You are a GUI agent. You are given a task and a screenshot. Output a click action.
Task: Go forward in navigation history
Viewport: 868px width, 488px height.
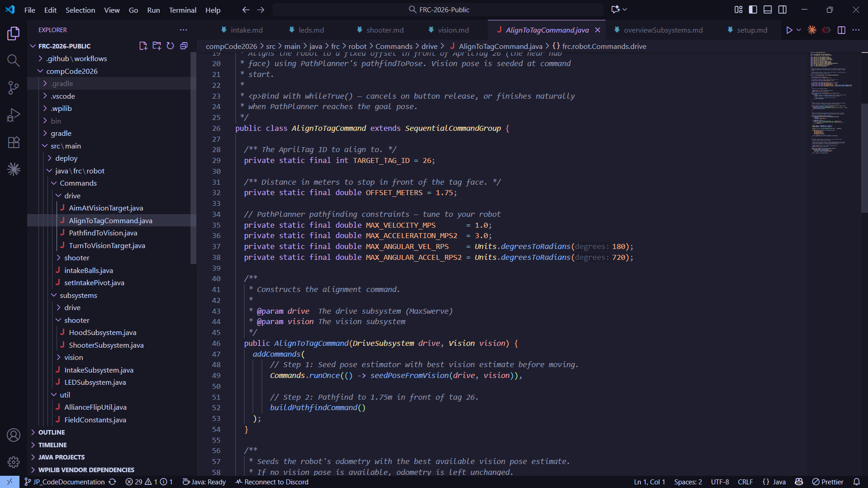[x=261, y=10]
